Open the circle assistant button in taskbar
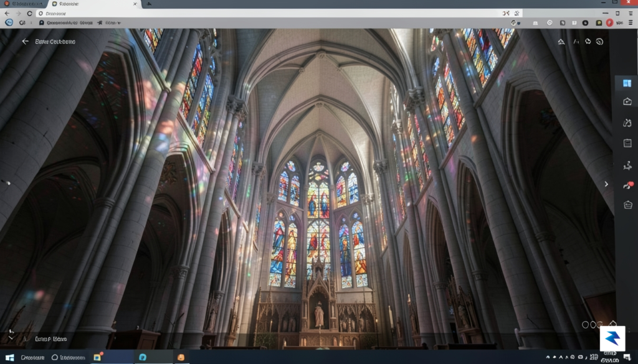The image size is (638, 364). coord(55,358)
